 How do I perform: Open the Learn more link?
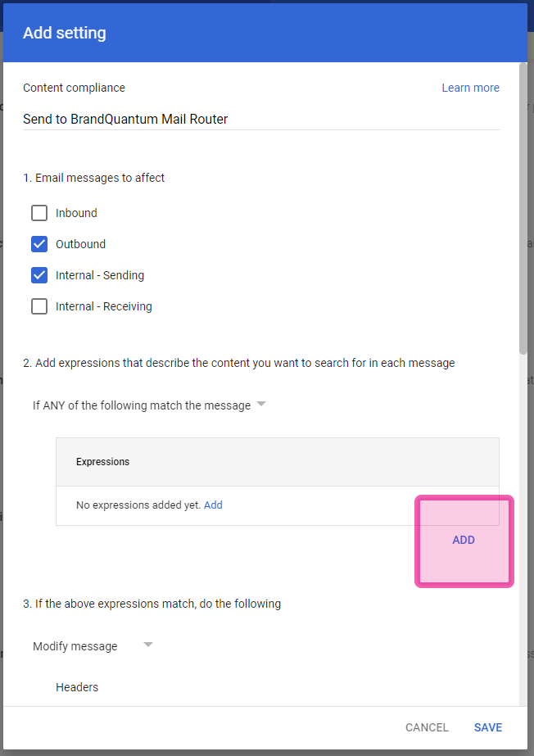tap(470, 88)
